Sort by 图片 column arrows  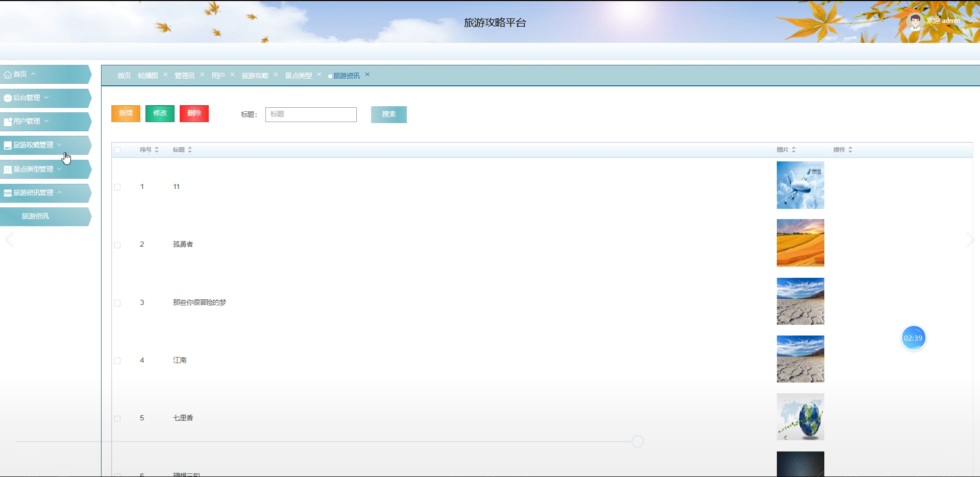point(794,150)
